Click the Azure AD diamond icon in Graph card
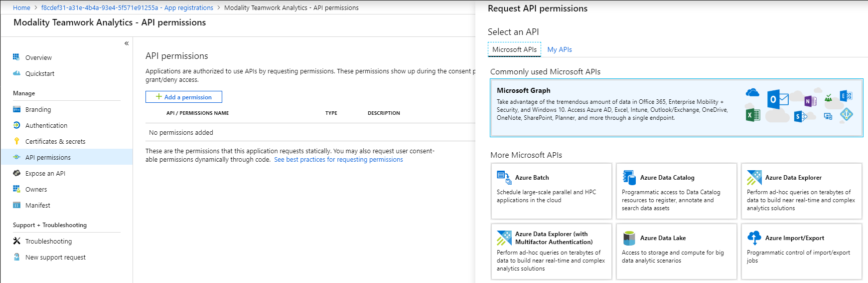Image resolution: width=868 pixels, height=283 pixels. [x=846, y=115]
